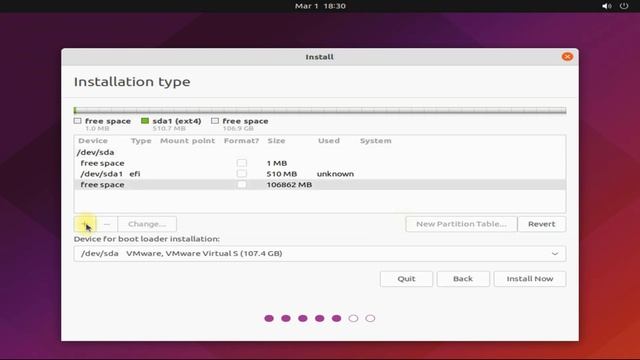Toggle format checkbox for 106862 MB free space
This screenshot has width=640, height=360.
(x=242, y=184)
